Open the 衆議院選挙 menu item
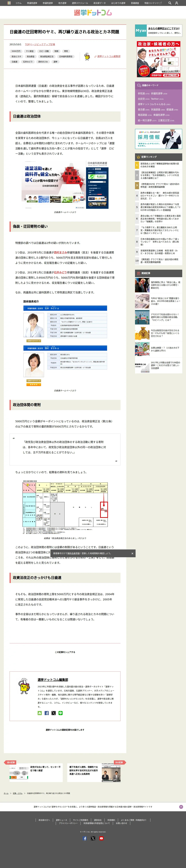Image resolution: width=186 pixels, height=868 pixels. coord(32,3)
